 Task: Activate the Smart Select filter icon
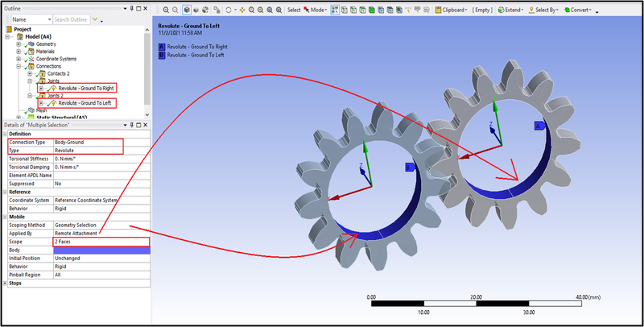[x=335, y=10]
